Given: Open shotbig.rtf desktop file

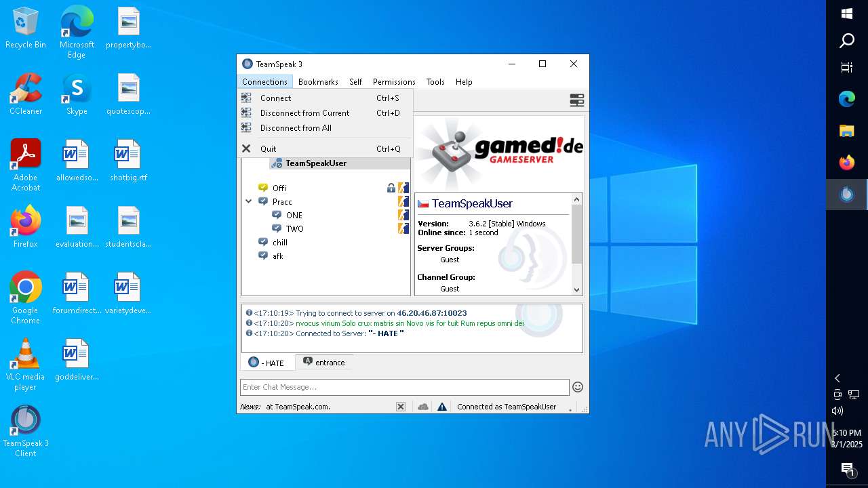Looking at the screenshot, I should (x=128, y=161).
